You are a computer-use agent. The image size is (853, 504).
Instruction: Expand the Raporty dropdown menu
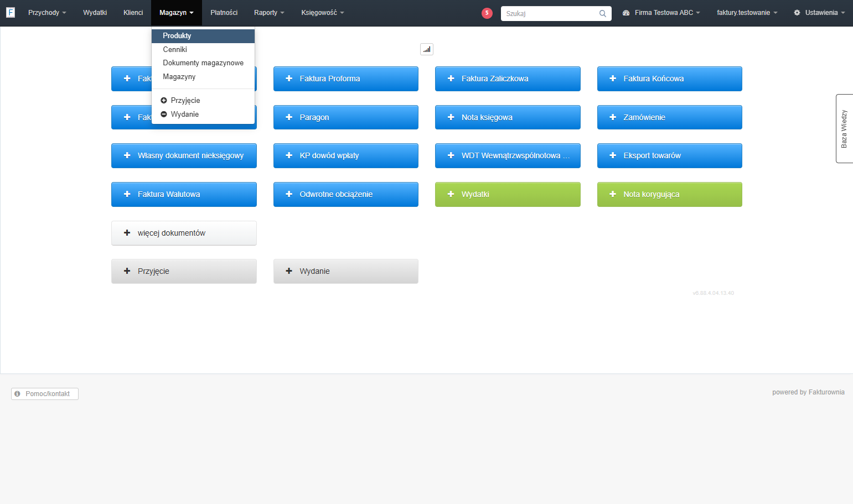click(269, 13)
